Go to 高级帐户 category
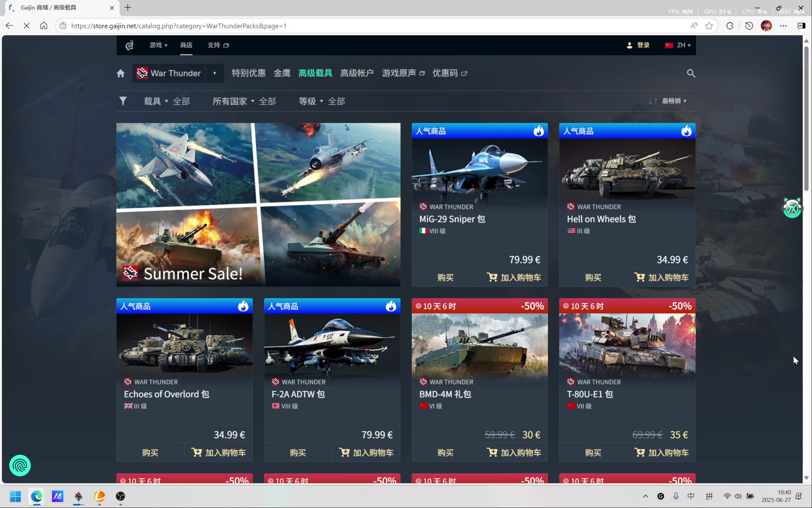812x508 pixels. pyautogui.click(x=357, y=73)
